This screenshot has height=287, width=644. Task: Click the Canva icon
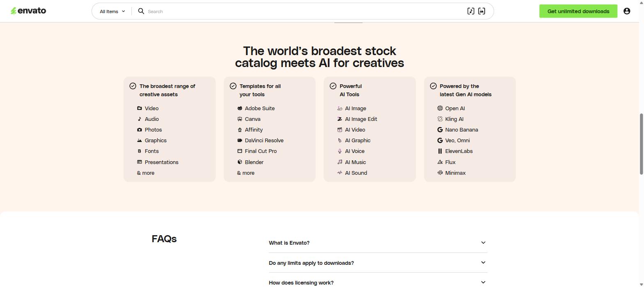pos(239,119)
